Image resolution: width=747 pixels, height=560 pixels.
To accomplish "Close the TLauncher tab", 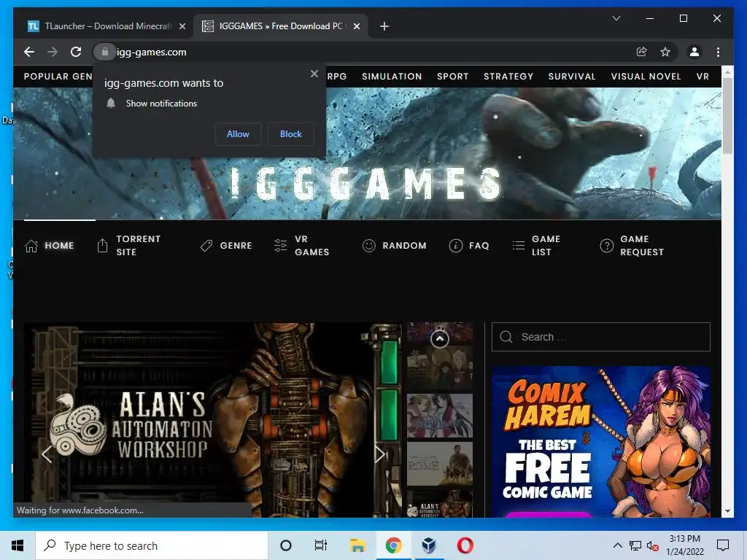I will tap(182, 26).
